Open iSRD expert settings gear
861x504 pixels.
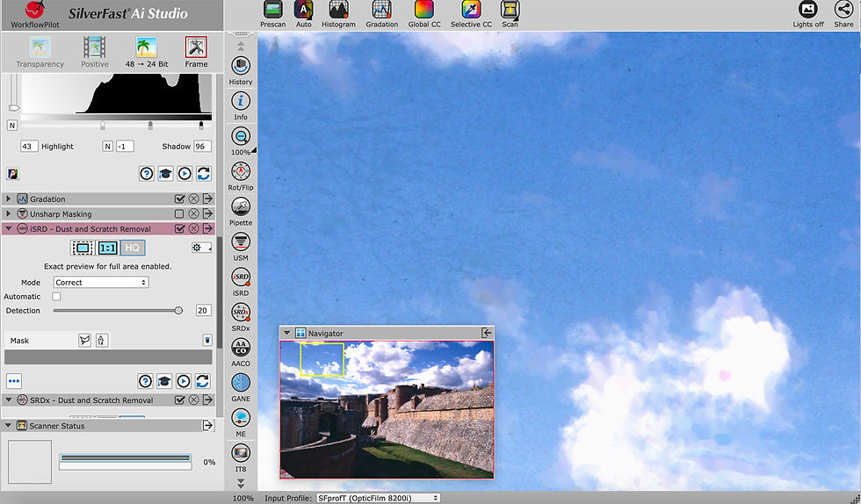click(x=201, y=248)
